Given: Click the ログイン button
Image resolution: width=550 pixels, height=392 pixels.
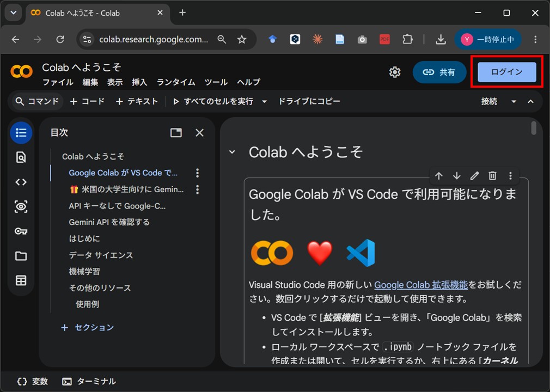Looking at the screenshot, I should [x=507, y=72].
